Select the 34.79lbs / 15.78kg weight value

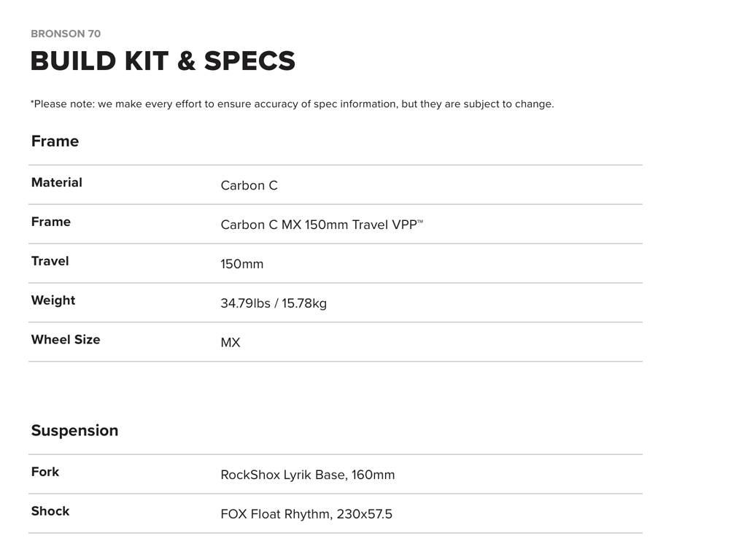pyautogui.click(x=274, y=303)
